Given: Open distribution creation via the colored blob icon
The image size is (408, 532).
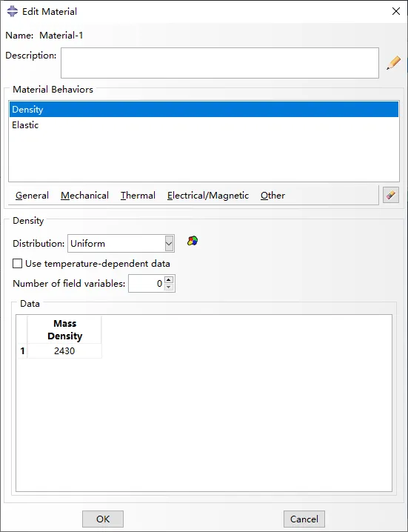Looking at the screenshot, I should tap(193, 241).
